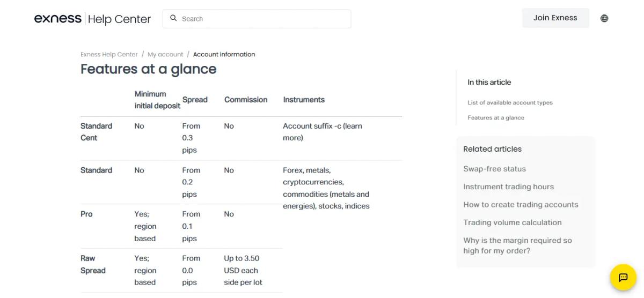Viewport: 644px width, 298px height.
Task: Click the Exness logo
Action: coord(58,19)
